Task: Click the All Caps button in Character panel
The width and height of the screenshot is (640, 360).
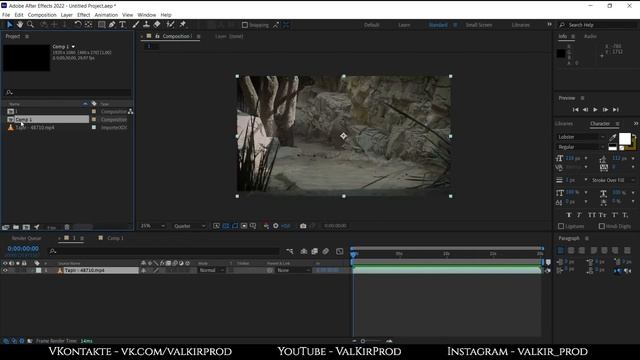Action: click(x=591, y=215)
